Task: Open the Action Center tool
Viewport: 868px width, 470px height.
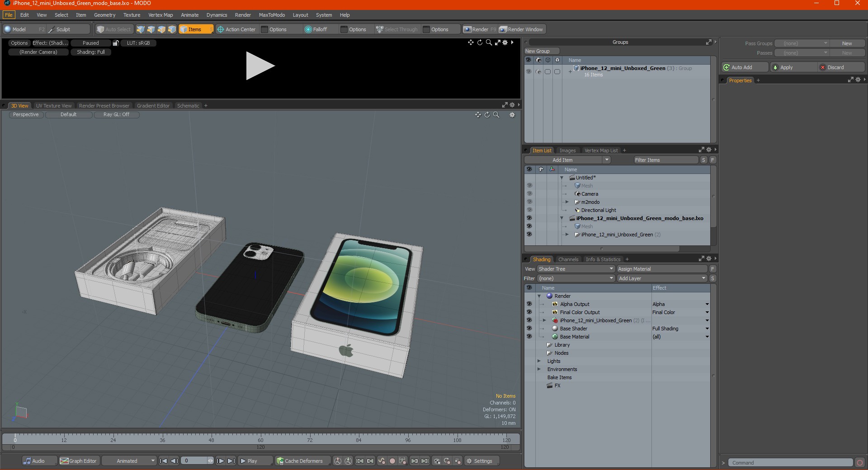Action: tap(236, 29)
